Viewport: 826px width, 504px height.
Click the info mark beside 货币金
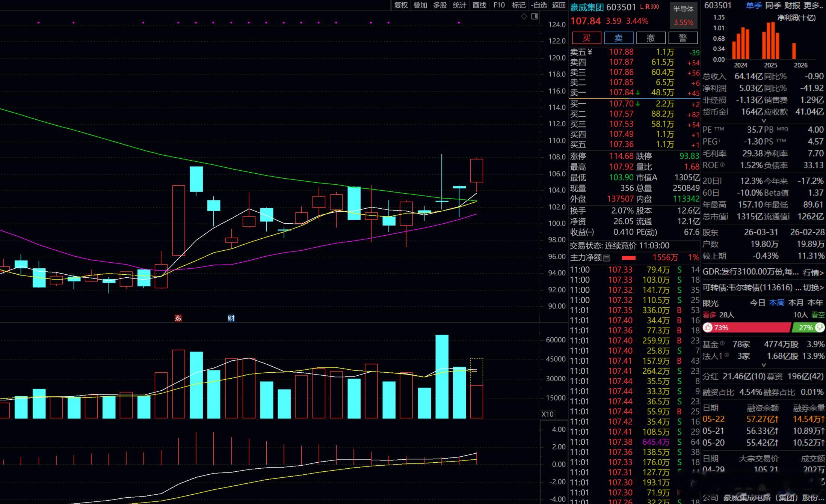pyautogui.click(x=727, y=112)
